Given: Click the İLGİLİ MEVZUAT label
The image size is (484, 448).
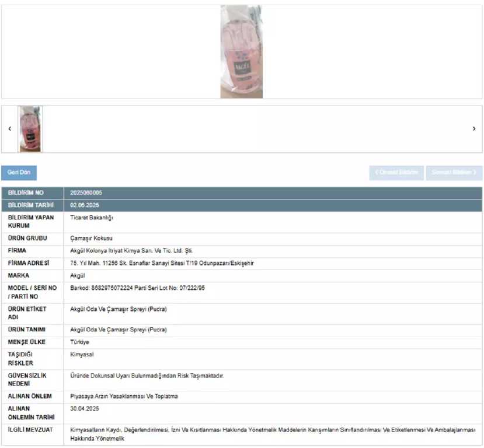Looking at the screenshot, I should [30, 430].
